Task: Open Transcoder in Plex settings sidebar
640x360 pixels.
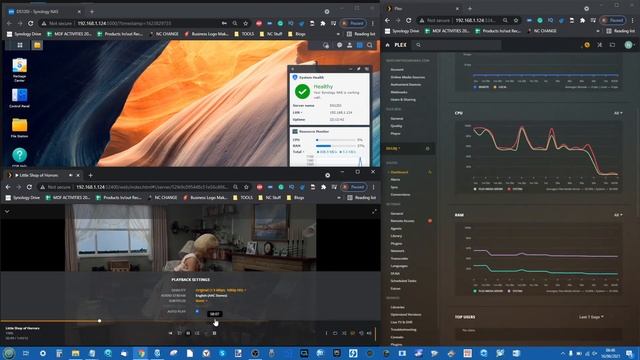Action: pos(399,258)
